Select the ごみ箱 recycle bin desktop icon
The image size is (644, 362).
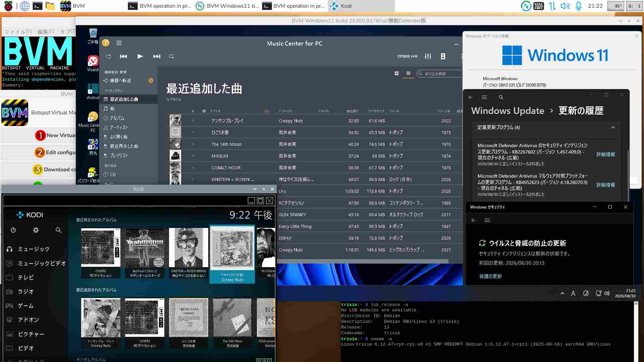[93, 36]
